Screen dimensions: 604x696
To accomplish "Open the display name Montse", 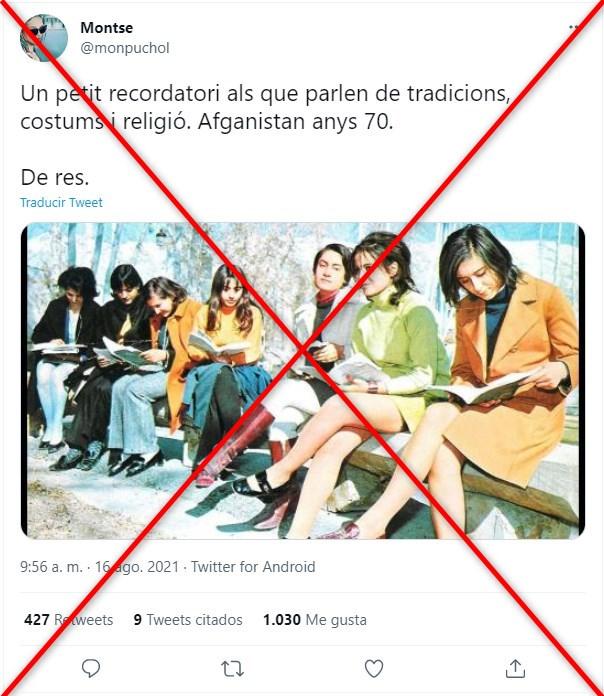I will pos(107,28).
